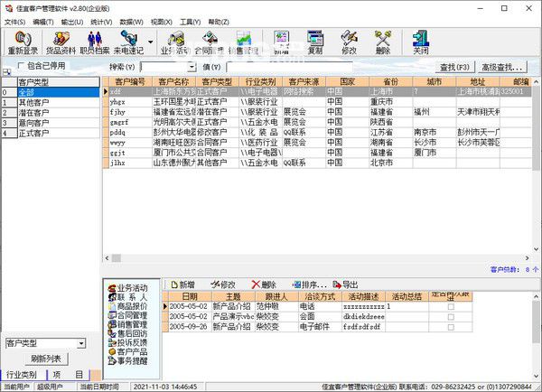542x392 pixels.
Task: Tick the checkbox in the 电子邮件 activity row
Action: click(451, 327)
